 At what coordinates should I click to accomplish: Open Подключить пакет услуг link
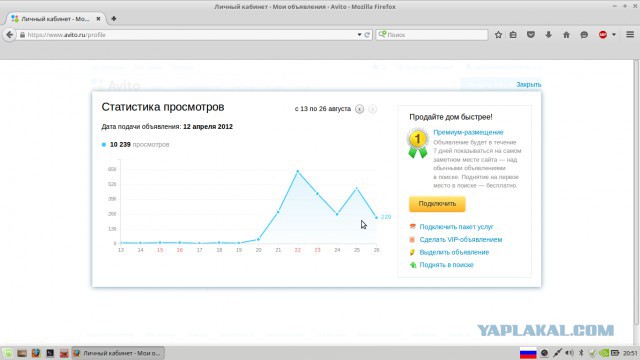coord(456,227)
